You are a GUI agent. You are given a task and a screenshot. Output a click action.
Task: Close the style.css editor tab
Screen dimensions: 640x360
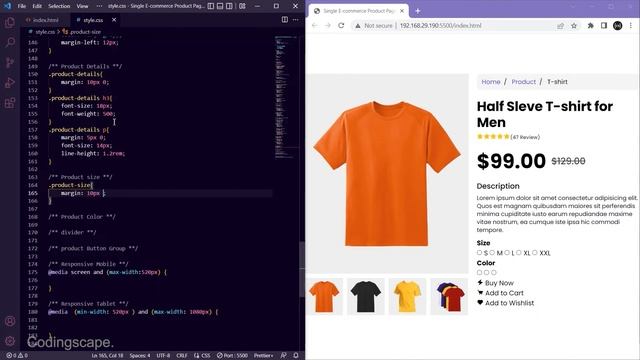[x=114, y=20]
